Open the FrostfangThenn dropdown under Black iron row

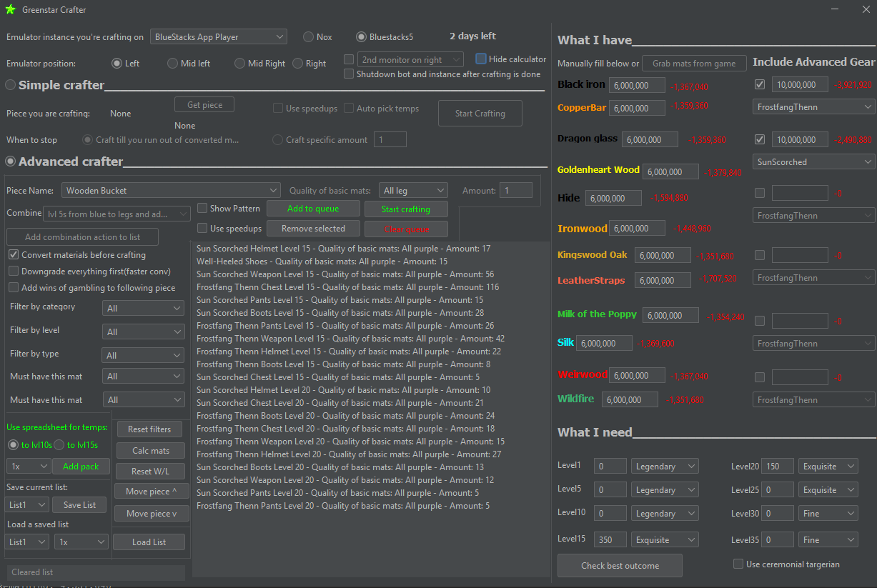[x=813, y=106]
